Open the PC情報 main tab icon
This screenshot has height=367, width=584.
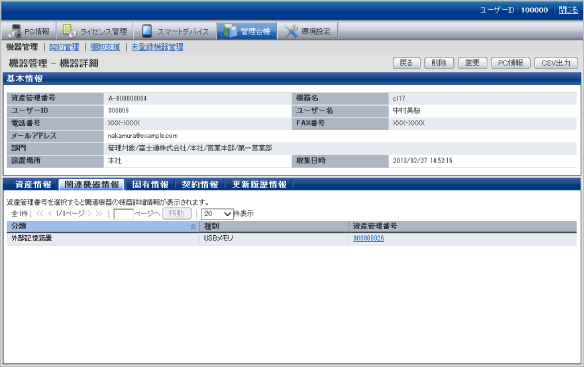click(15, 31)
